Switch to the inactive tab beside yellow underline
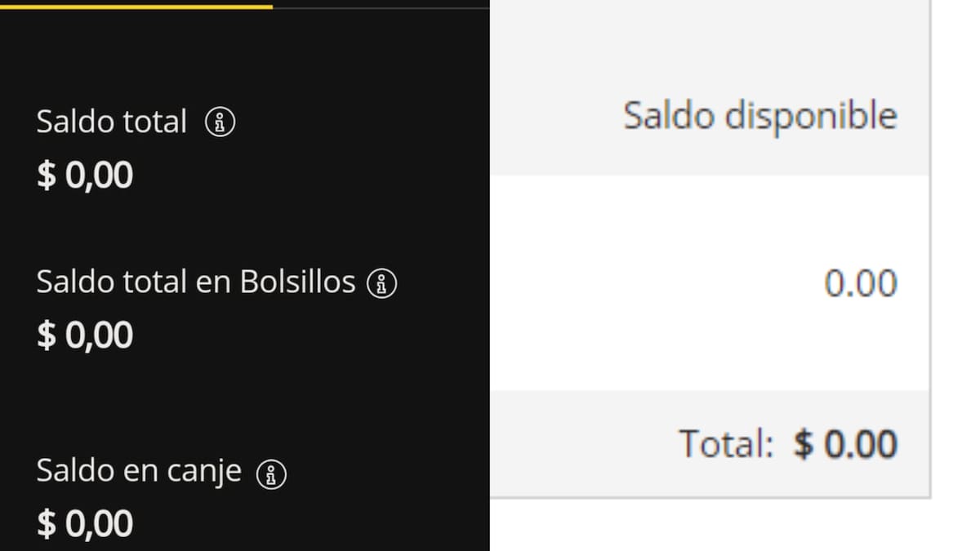The image size is (980, 551). point(381,4)
